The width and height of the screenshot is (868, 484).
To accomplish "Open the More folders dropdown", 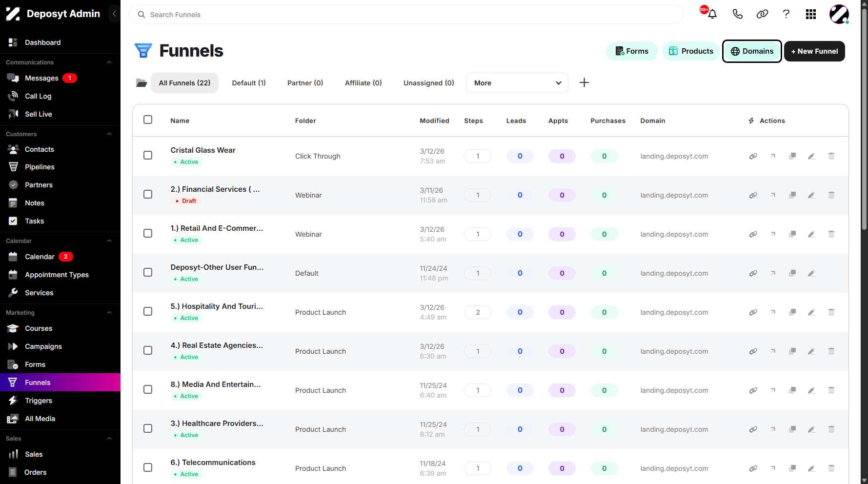I will coord(517,83).
